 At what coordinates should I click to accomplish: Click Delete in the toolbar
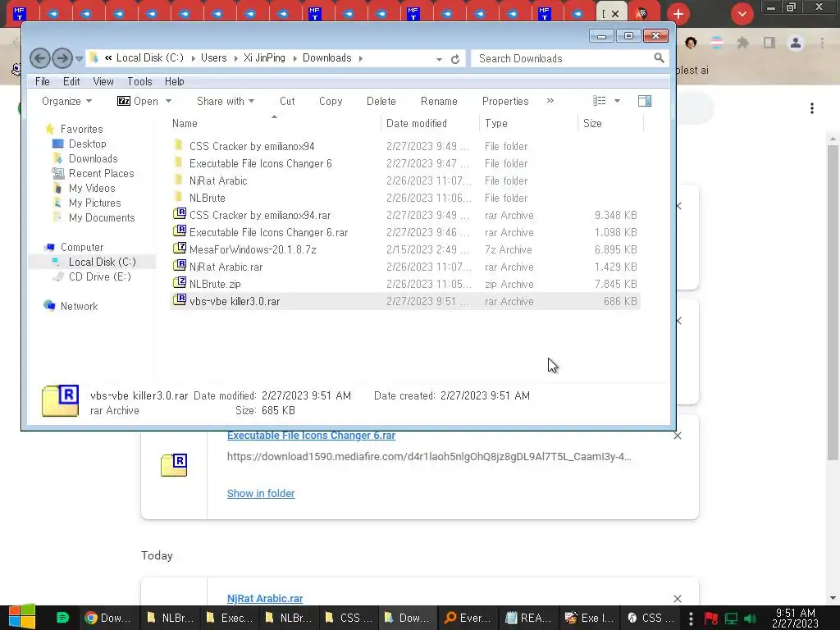381,101
